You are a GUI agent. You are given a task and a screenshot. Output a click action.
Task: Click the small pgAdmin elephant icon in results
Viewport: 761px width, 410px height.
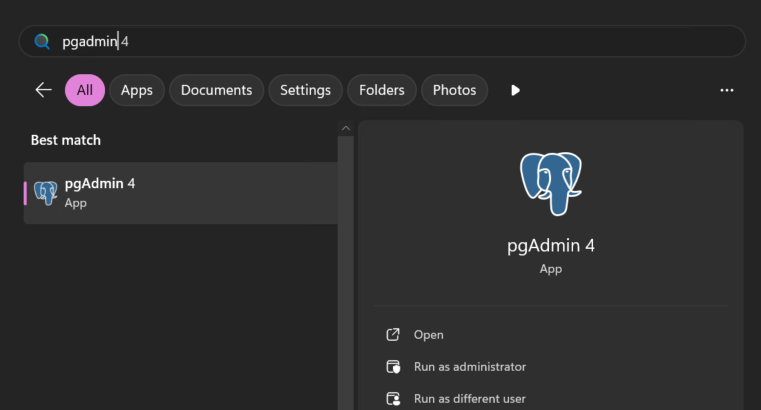pos(46,193)
